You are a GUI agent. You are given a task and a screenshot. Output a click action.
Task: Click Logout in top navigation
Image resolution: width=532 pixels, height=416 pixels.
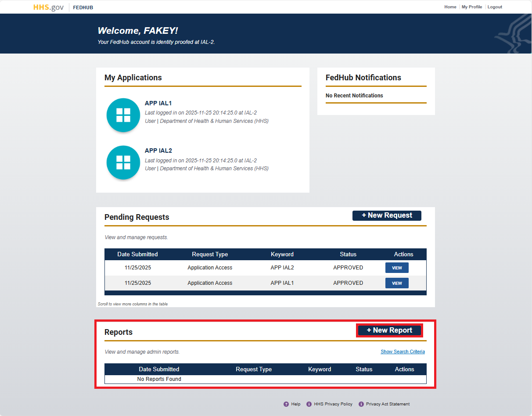(x=495, y=7)
